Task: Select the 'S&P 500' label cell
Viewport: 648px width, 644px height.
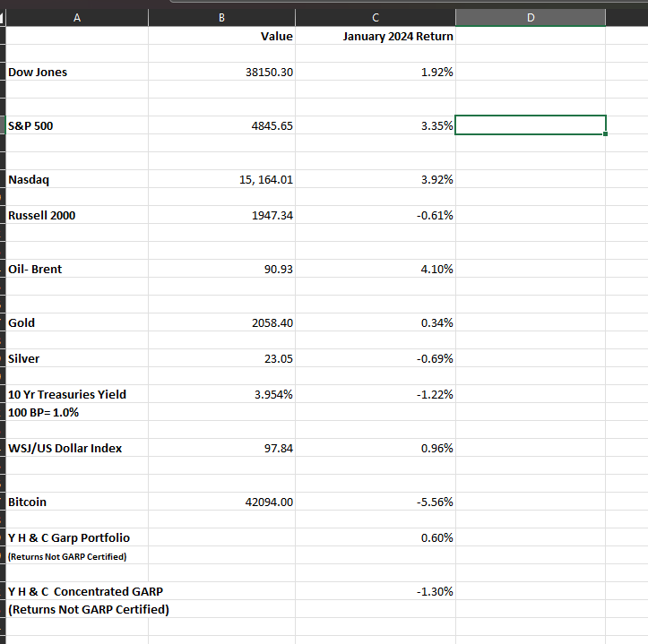Action: tap(77, 125)
